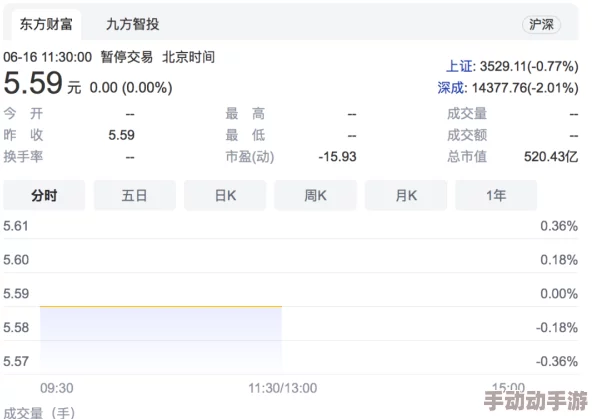The height and width of the screenshot is (419, 594).
Task: Click the 总市值 label
Action: [467, 156]
